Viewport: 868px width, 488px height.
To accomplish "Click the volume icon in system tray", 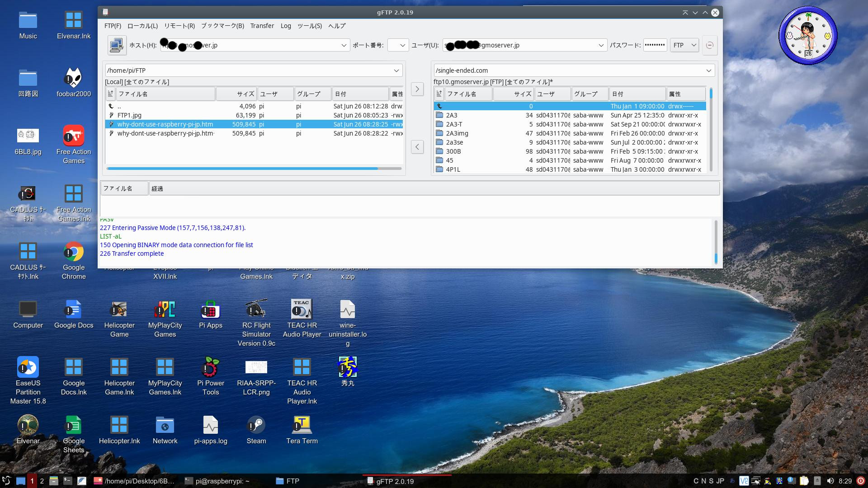I will coord(830,481).
